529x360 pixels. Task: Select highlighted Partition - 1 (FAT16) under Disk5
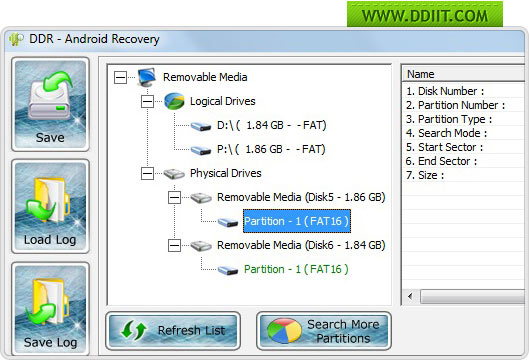click(297, 221)
